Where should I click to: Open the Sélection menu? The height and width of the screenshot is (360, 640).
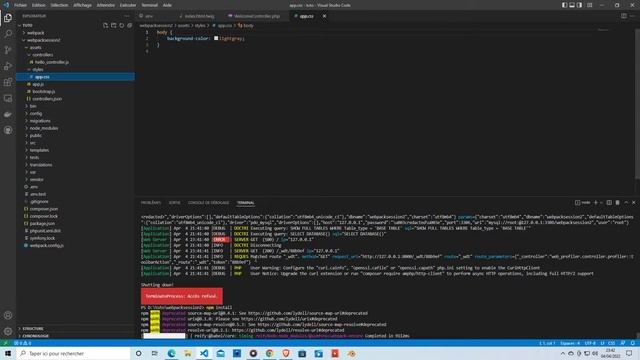tap(60, 5)
